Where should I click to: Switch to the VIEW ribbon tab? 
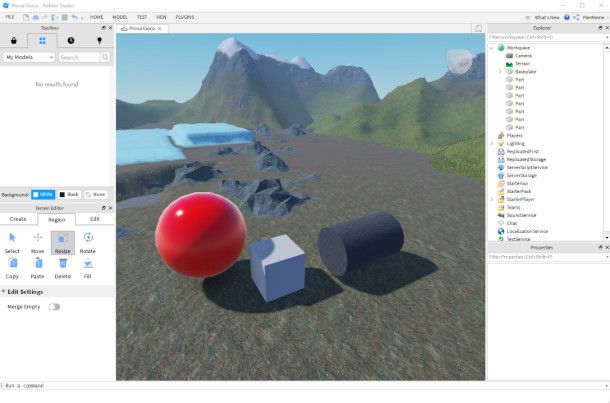tap(161, 17)
